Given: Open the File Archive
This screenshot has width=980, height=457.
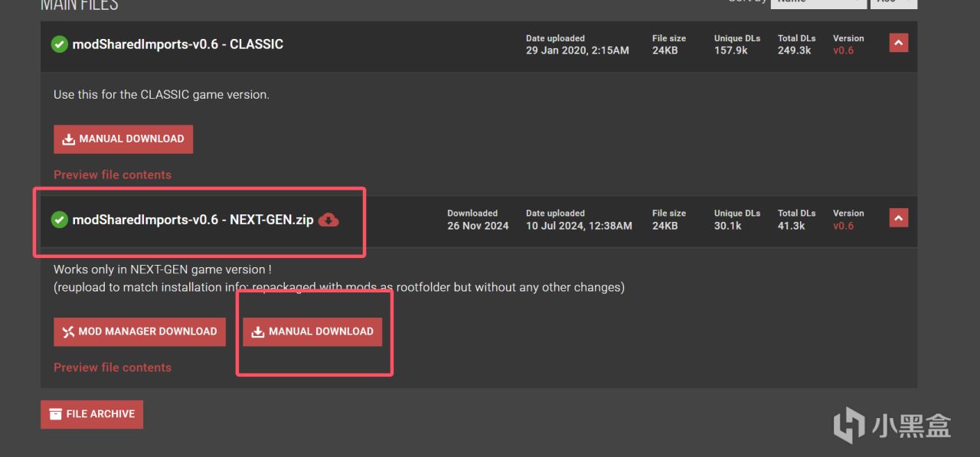Looking at the screenshot, I should (x=92, y=414).
